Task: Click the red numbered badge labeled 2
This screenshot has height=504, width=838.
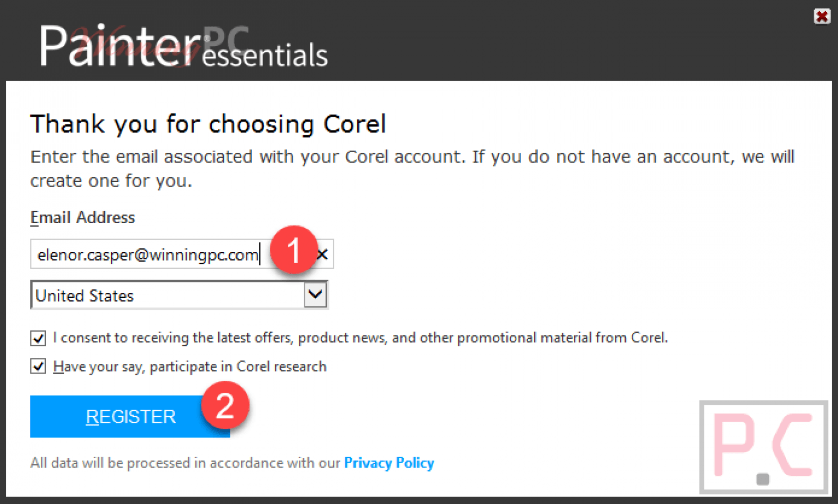Action: point(225,405)
